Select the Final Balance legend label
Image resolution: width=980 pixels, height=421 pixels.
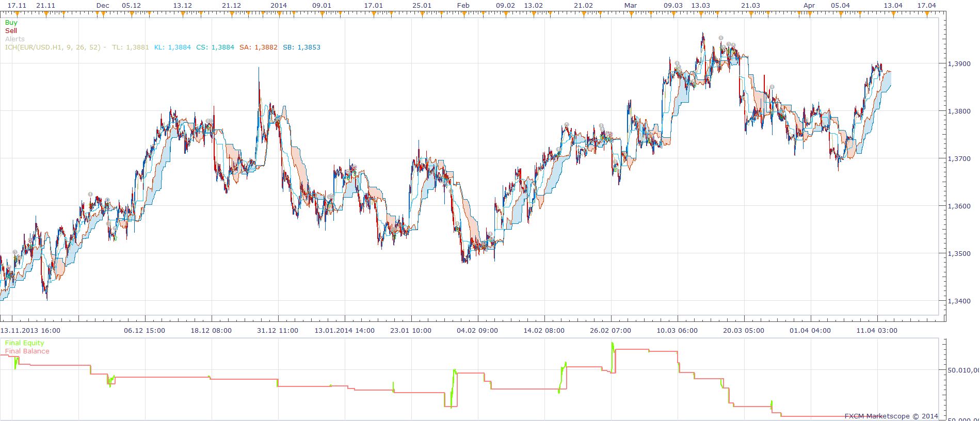point(27,351)
